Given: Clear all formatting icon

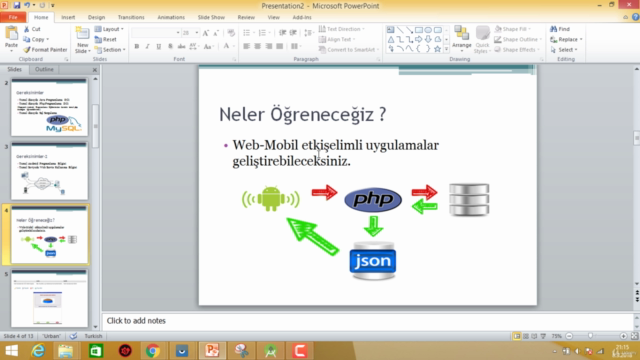Looking at the screenshot, I should [x=231, y=33].
